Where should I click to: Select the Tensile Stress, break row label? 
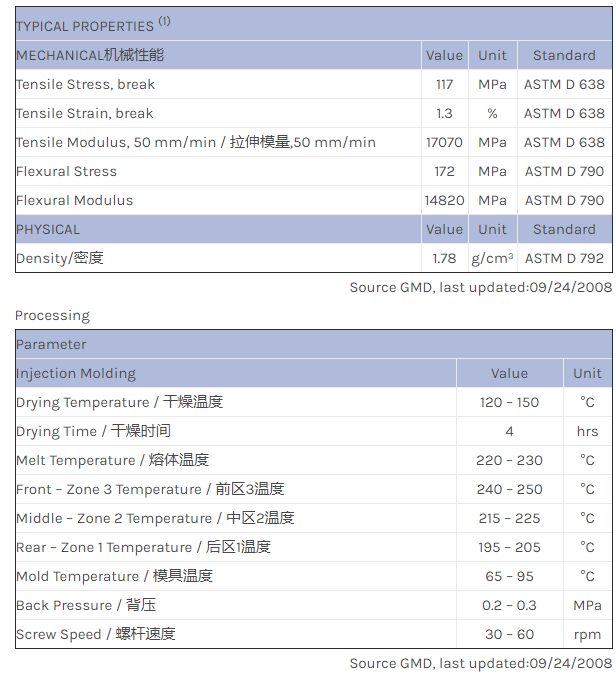(x=86, y=85)
